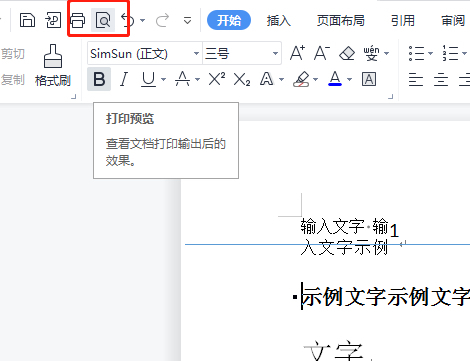The height and width of the screenshot is (361, 470).
Task: Expand the strikethrough dropdown arrow
Action: pyautogui.click(x=197, y=79)
